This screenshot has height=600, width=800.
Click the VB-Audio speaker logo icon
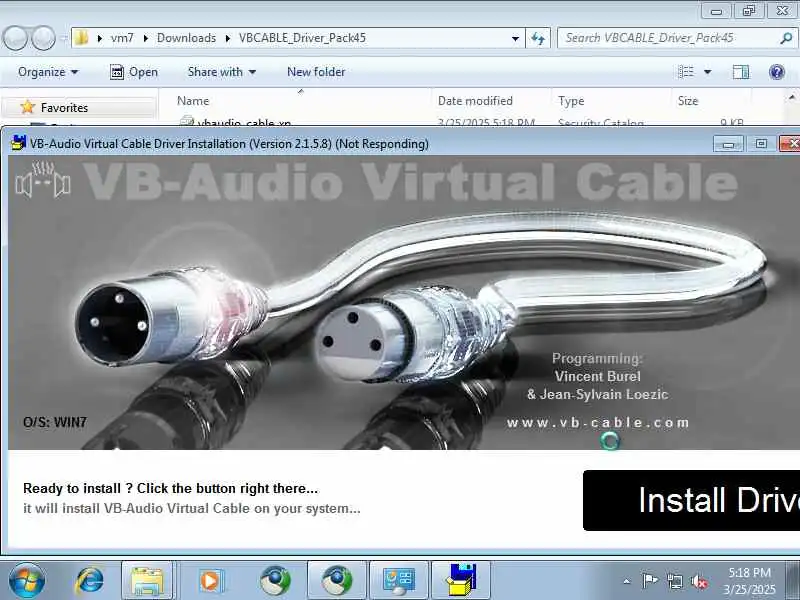click(x=43, y=180)
